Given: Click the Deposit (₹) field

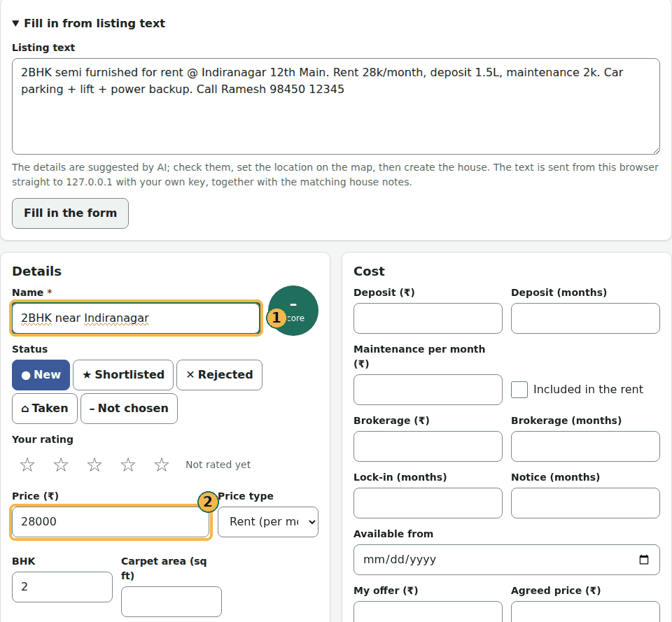Looking at the screenshot, I should 428,318.
